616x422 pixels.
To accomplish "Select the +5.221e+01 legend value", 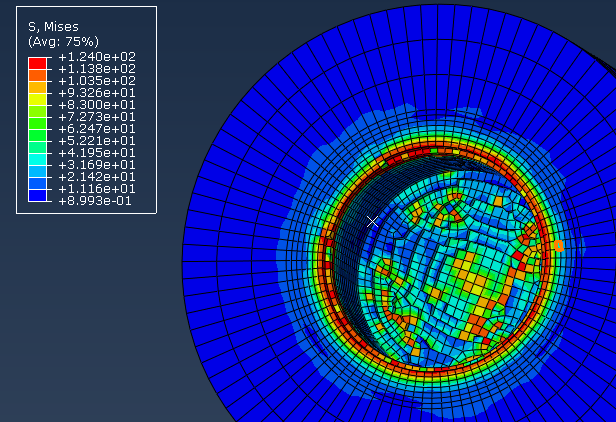I will pyautogui.click(x=97, y=141).
